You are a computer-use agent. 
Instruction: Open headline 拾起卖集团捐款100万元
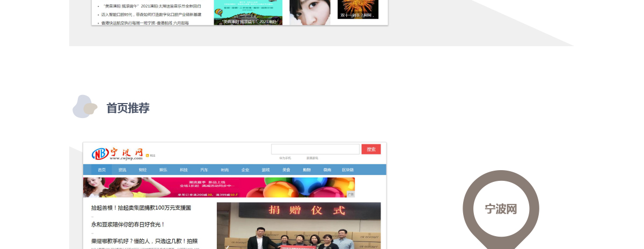point(141,208)
